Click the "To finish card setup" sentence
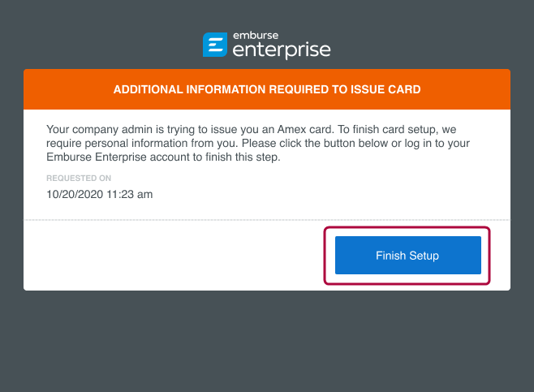534x392 pixels. click(381, 129)
